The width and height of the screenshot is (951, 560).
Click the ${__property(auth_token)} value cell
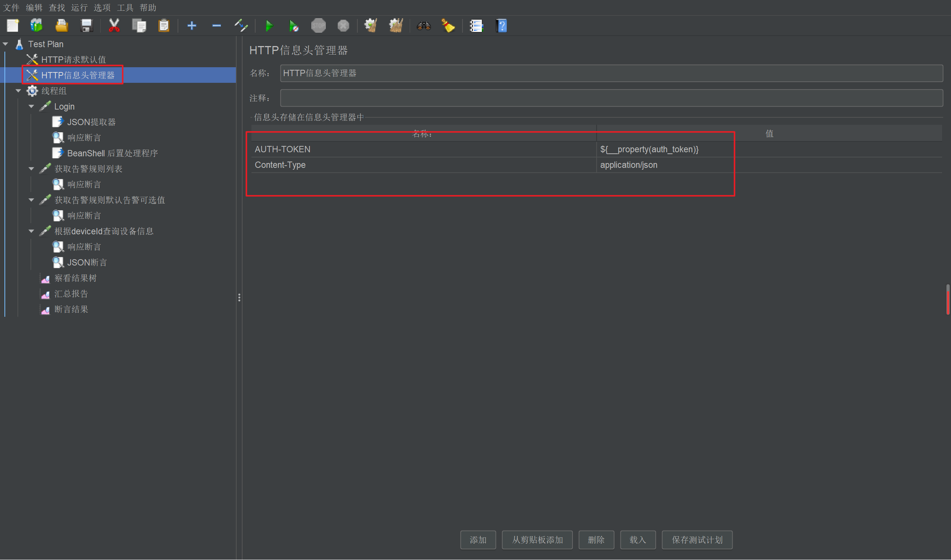(769, 149)
